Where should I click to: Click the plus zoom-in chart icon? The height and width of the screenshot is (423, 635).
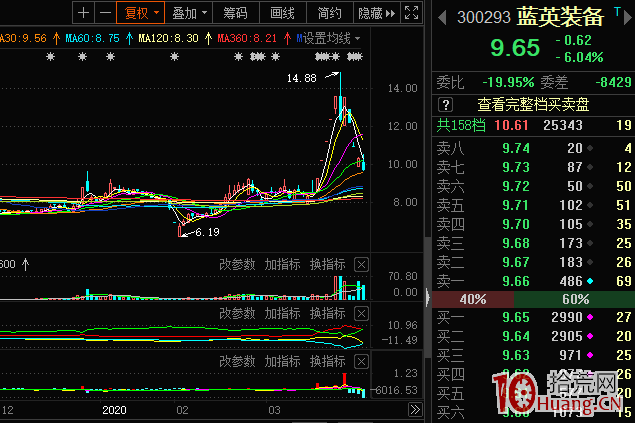tap(82, 13)
